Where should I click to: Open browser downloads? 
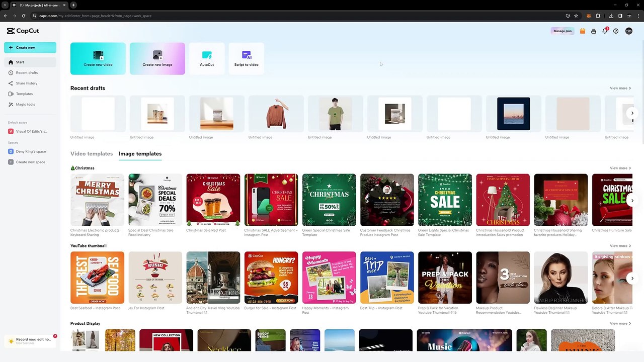[x=611, y=16]
